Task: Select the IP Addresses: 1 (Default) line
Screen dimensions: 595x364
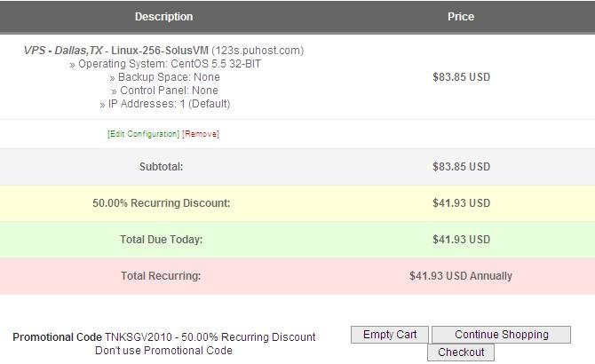Action: pos(164,104)
